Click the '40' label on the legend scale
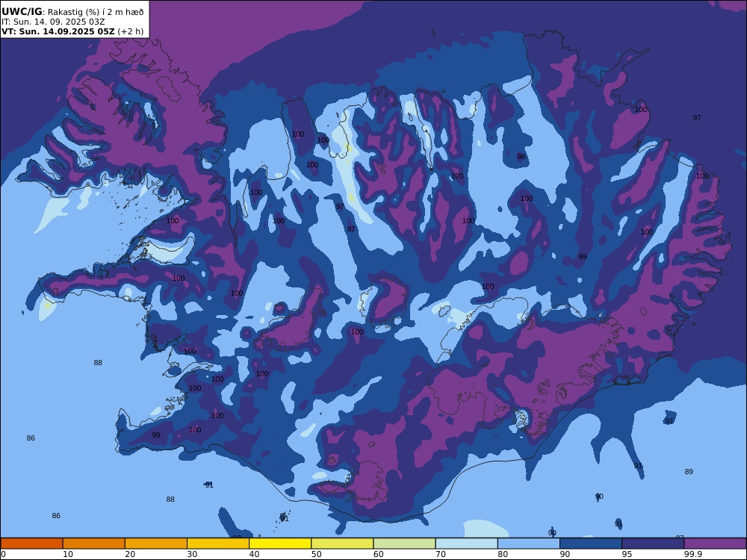The width and height of the screenshot is (747, 560). click(x=255, y=554)
